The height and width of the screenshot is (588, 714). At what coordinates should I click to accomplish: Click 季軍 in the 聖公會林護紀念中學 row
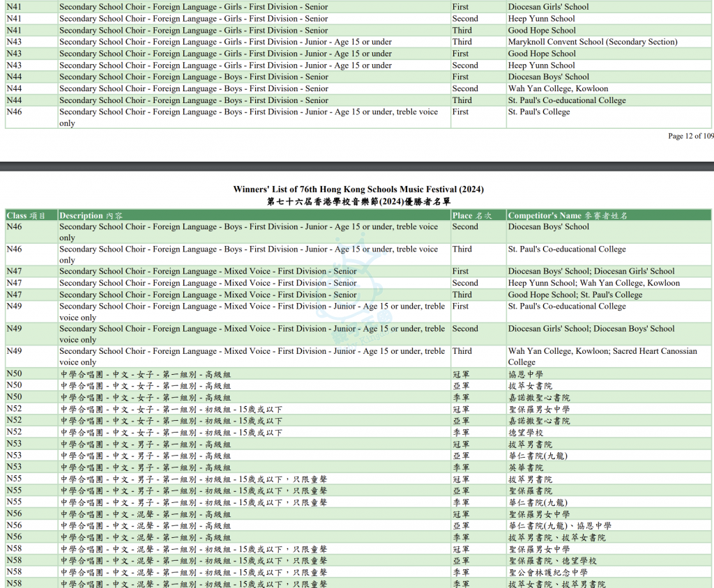[x=461, y=573]
